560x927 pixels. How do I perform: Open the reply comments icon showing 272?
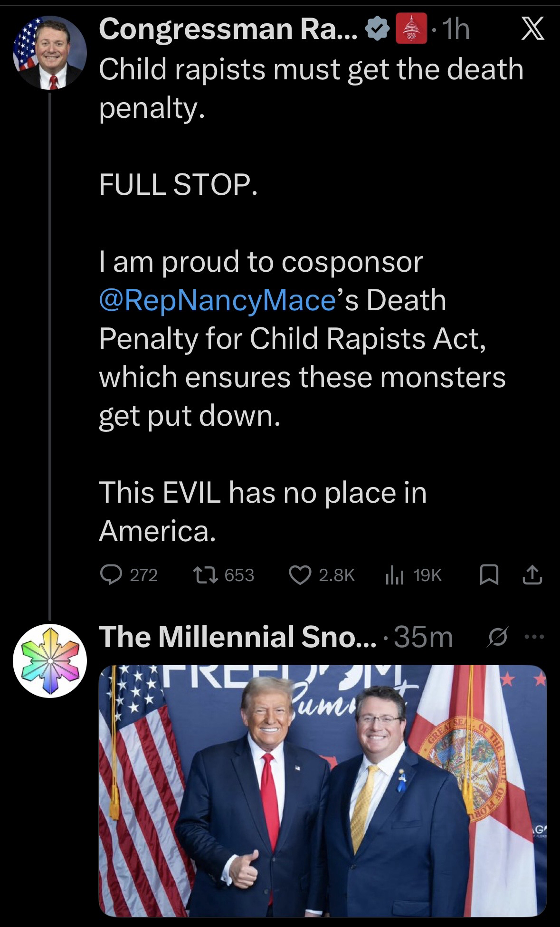[x=110, y=575]
